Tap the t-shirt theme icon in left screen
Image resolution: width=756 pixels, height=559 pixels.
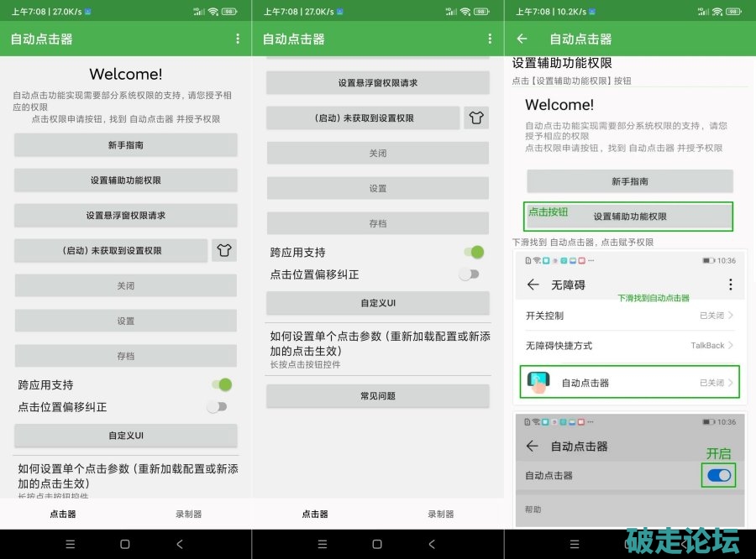(x=223, y=250)
